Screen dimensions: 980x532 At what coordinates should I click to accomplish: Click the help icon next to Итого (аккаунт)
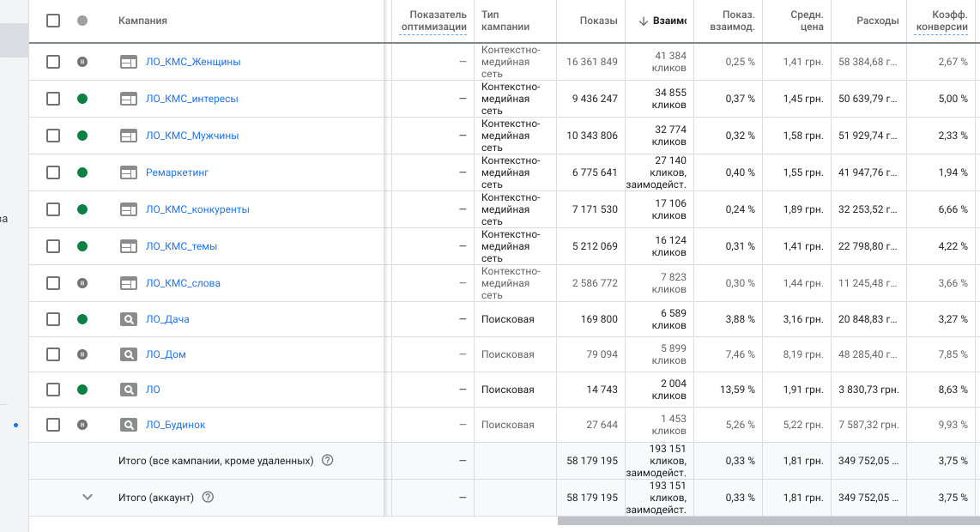point(209,497)
